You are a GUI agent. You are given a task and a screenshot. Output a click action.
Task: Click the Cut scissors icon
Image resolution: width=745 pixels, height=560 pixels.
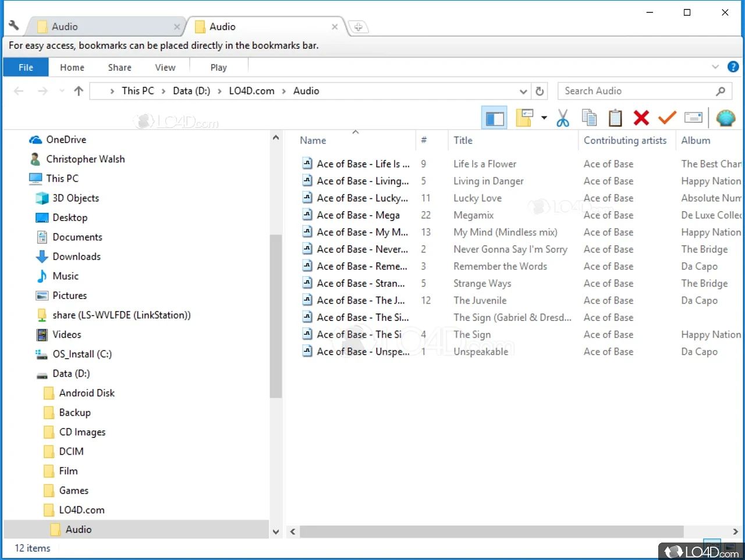click(562, 118)
